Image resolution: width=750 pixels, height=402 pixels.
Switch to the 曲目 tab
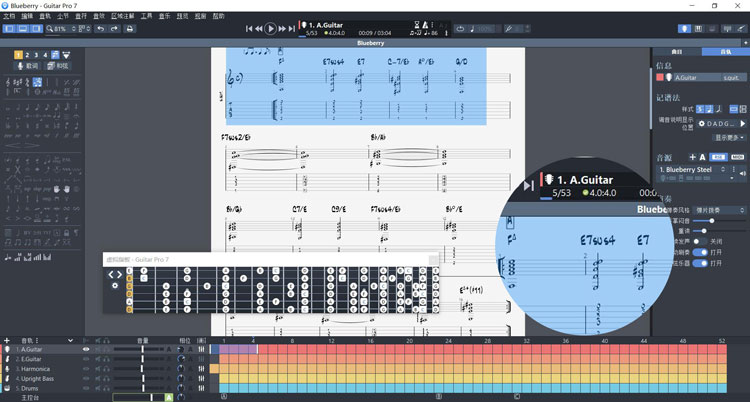[x=677, y=50]
